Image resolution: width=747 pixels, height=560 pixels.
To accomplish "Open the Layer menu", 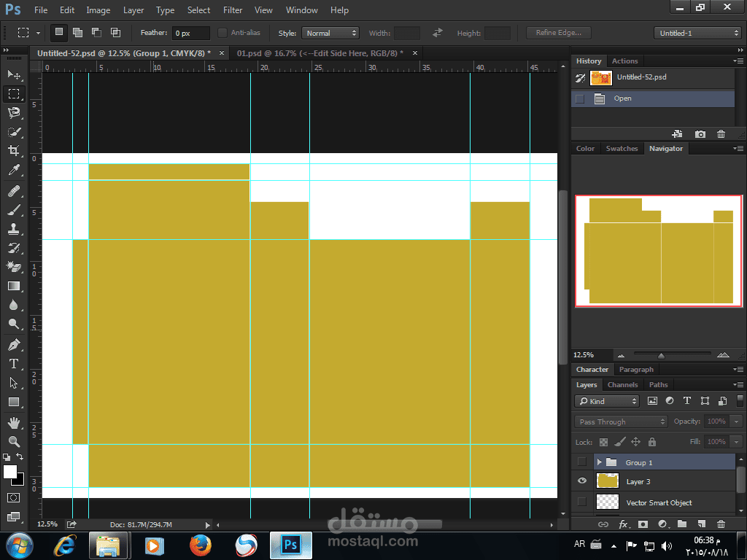I will [133, 10].
